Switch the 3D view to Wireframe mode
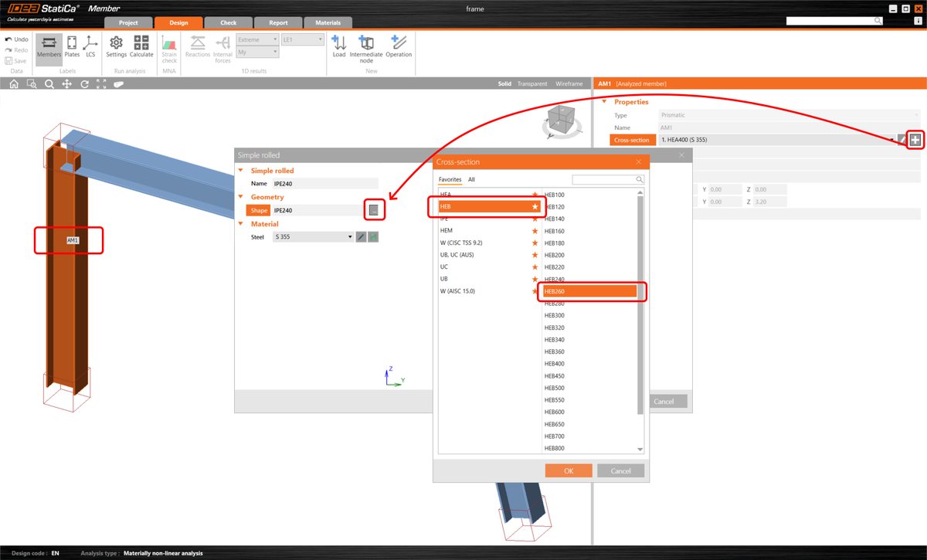 pyautogui.click(x=569, y=83)
